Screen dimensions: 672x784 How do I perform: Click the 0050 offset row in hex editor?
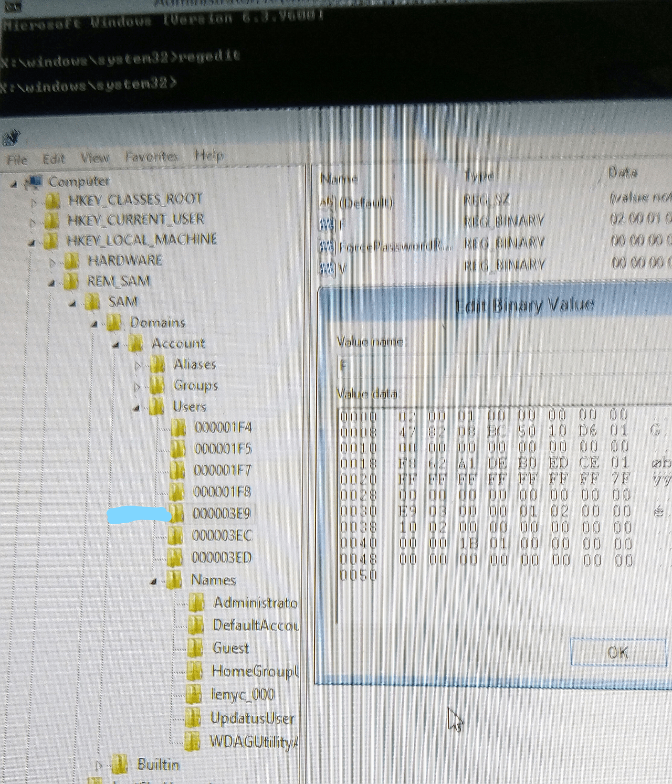[359, 576]
